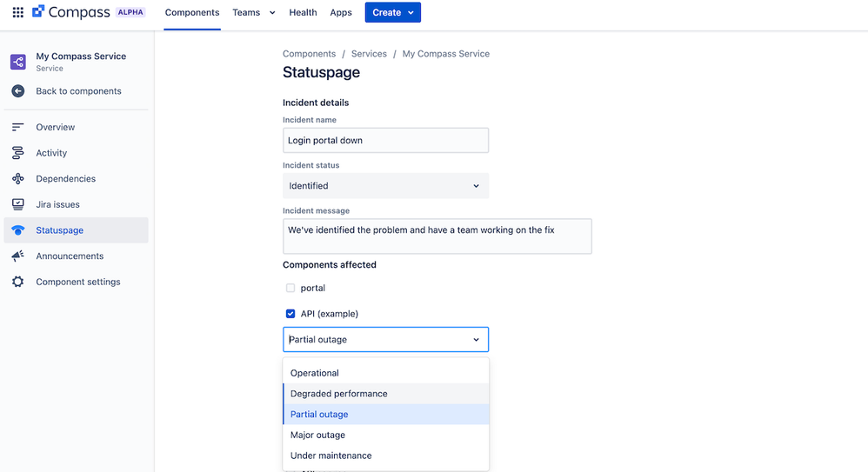Screen dimensions: 868x472
Task: Click the Component settings gear icon
Action: [x=17, y=282]
